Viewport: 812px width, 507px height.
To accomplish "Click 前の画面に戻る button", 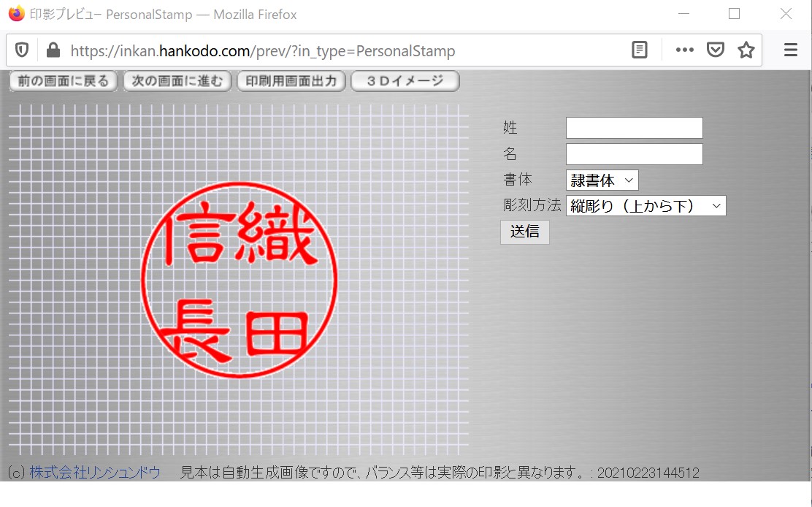I will point(64,81).
